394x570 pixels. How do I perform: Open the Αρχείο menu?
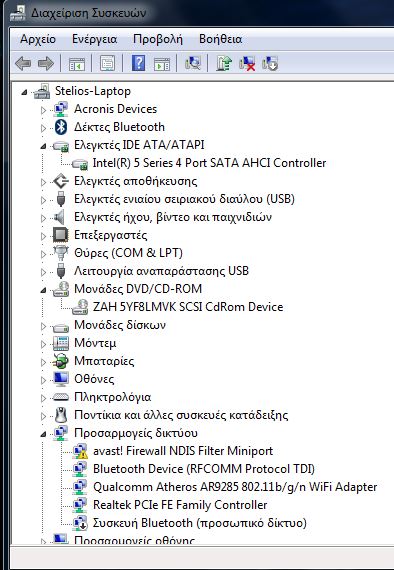point(38,39)
